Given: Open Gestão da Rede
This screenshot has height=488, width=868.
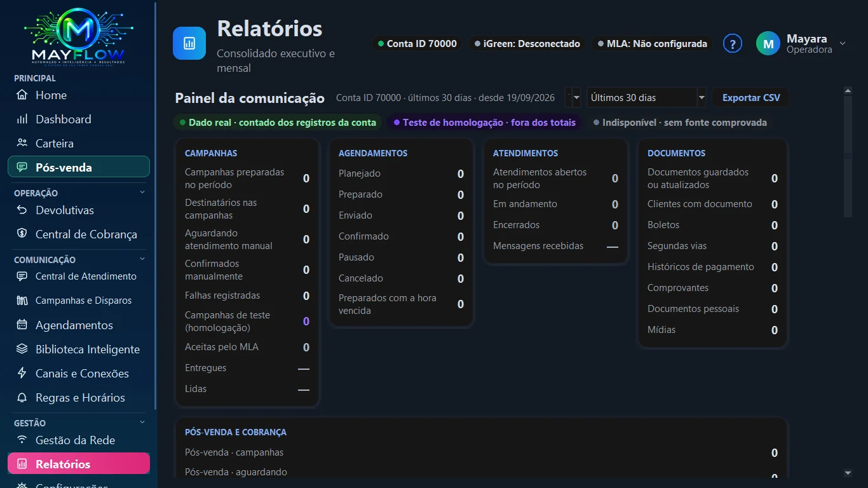Looking at the screenshot, I should click(x=79, y=440).
